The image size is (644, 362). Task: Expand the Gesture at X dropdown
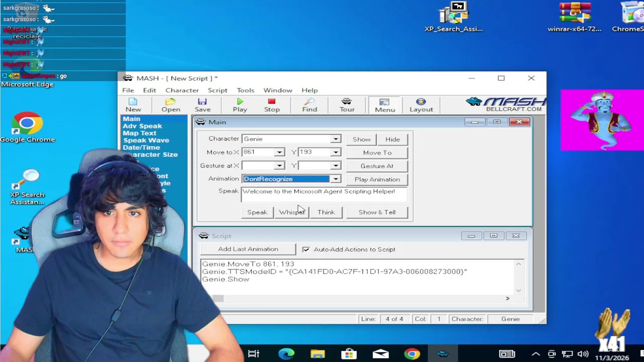coord(279,165)
